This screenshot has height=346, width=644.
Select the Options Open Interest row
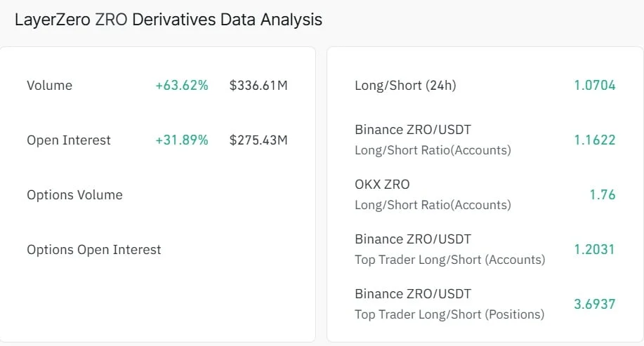pyautogui.click(x=157, y=250)
